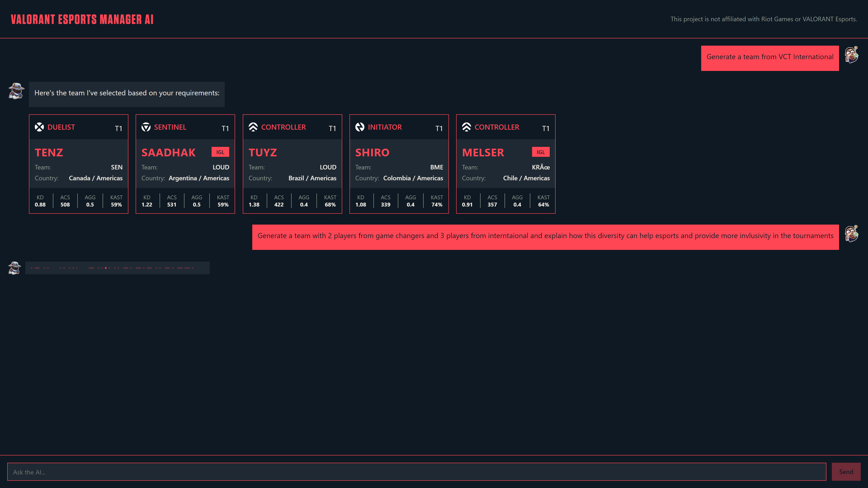The height and width of the screenshot is (488, 868).
Task: Select the TENZ player name
Action: pyautogui.click(x=49, y=152)
